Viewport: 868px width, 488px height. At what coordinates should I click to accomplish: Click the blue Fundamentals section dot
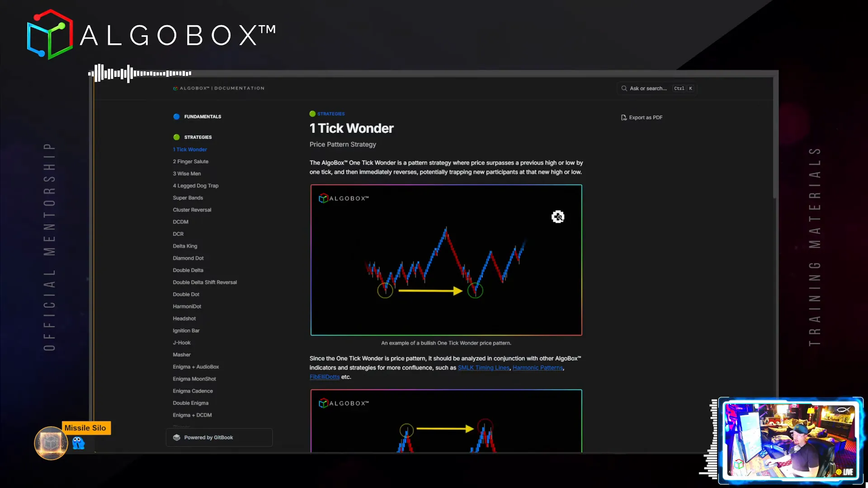tap(176, 117)
